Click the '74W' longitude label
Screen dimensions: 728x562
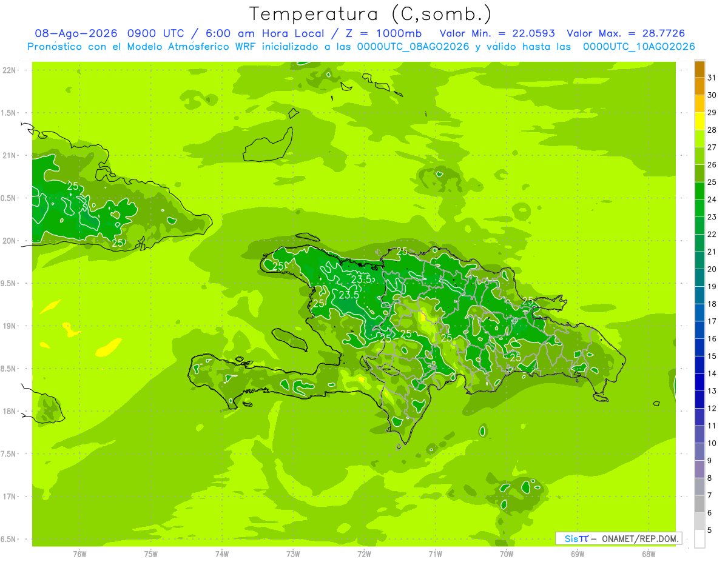click(222, 554)
